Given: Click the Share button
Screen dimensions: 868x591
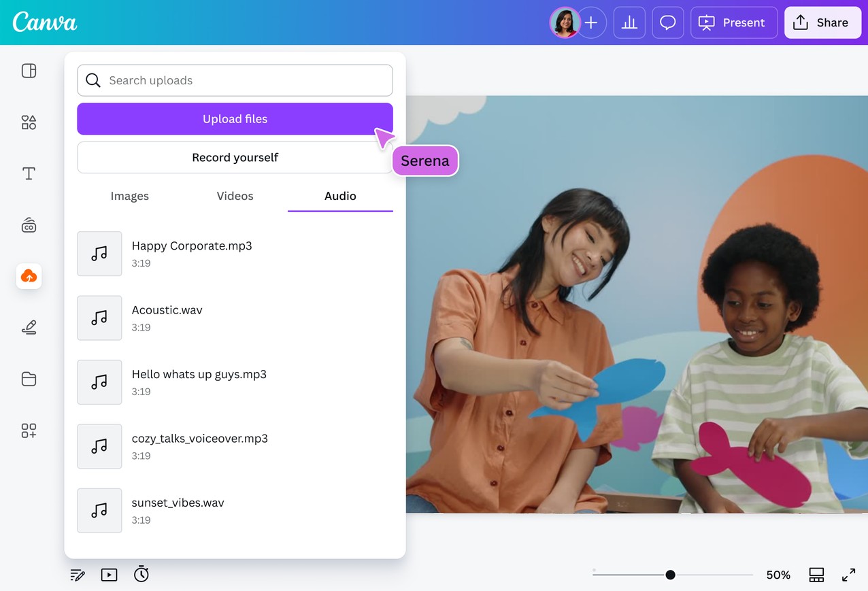Looking at the screenshot, I should click(822, 23).
